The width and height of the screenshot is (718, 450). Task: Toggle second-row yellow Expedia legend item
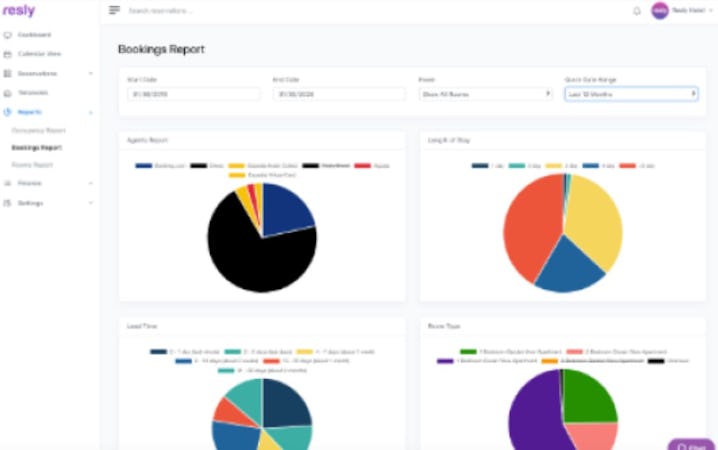pyautogui.click(x=262, y=175)
